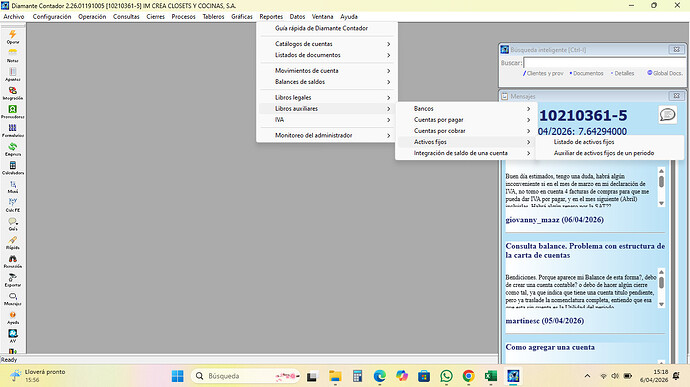
Task: Expand the Cuentas por cobrar submenu
Action: pyautogui.click(x=465, y=131)
